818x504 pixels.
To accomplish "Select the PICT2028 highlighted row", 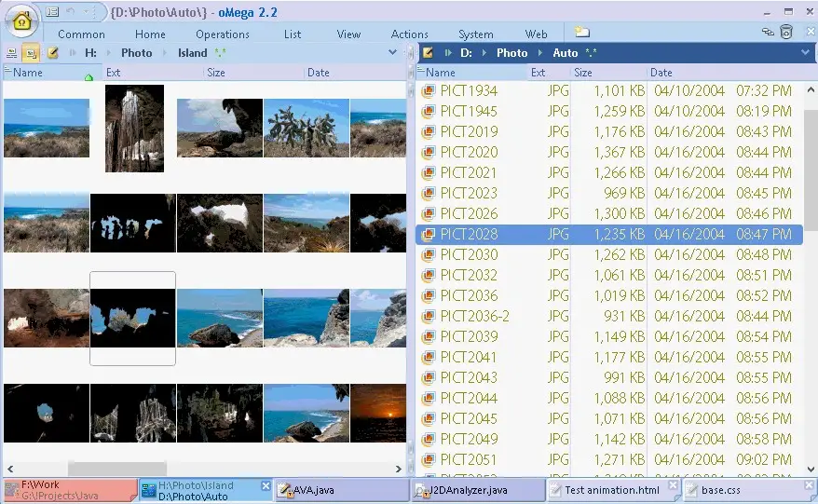I will [609, 234].
